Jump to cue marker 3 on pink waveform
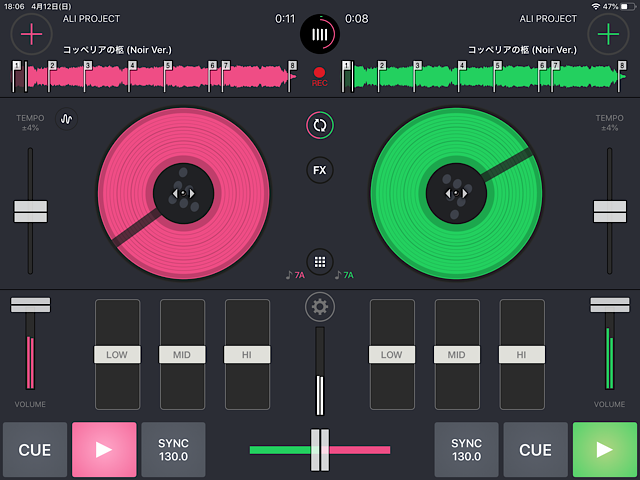Screen dimensions: 640x480 88,65
